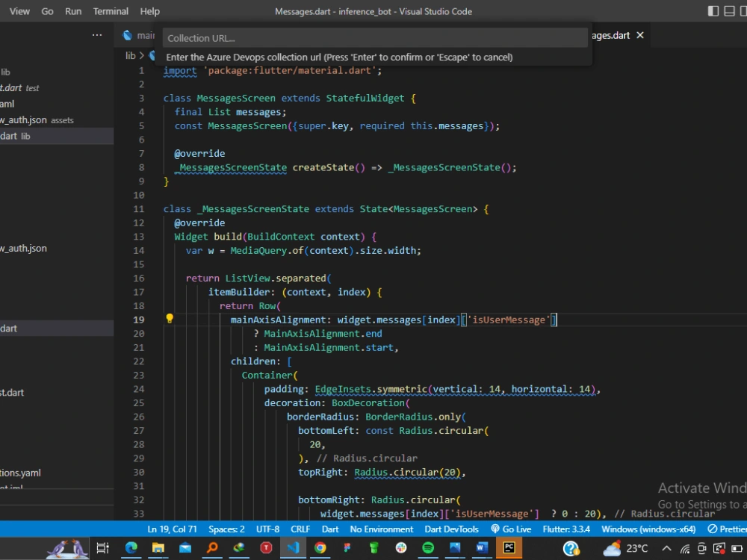
Task: Change indentation via Spaces: 2
Action: pos(226,529)
